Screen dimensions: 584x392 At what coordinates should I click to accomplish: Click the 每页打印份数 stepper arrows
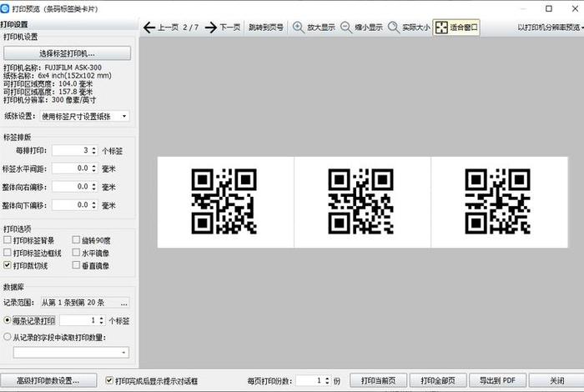click(x=327, y=380)
